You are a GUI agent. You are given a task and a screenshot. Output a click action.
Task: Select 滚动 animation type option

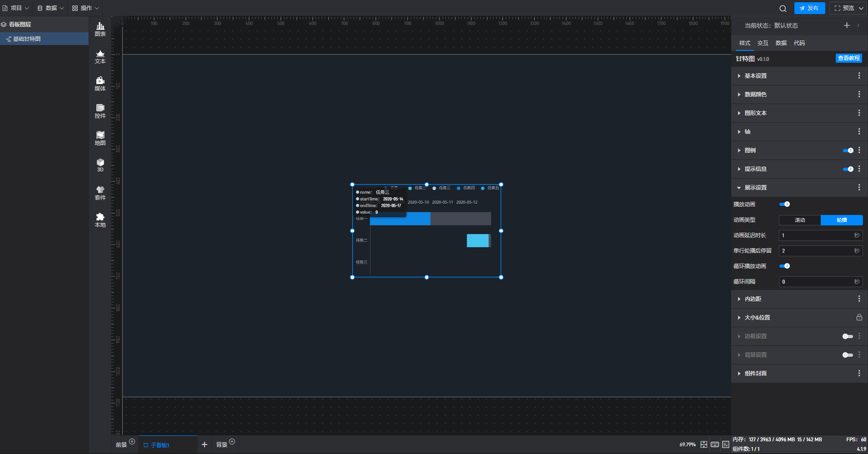click(800, 220)
